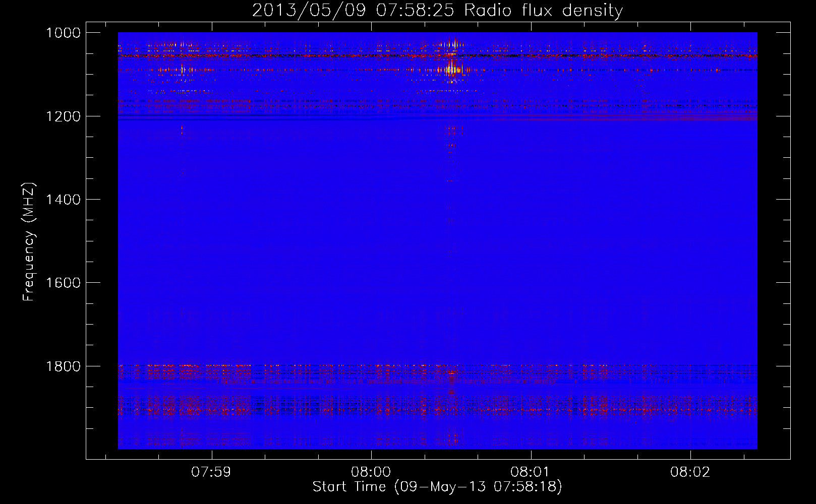Click the bright yellow burst near 1090 MHz
The width and height of the screenshot is (816, 504).
[x=452, y=69]
